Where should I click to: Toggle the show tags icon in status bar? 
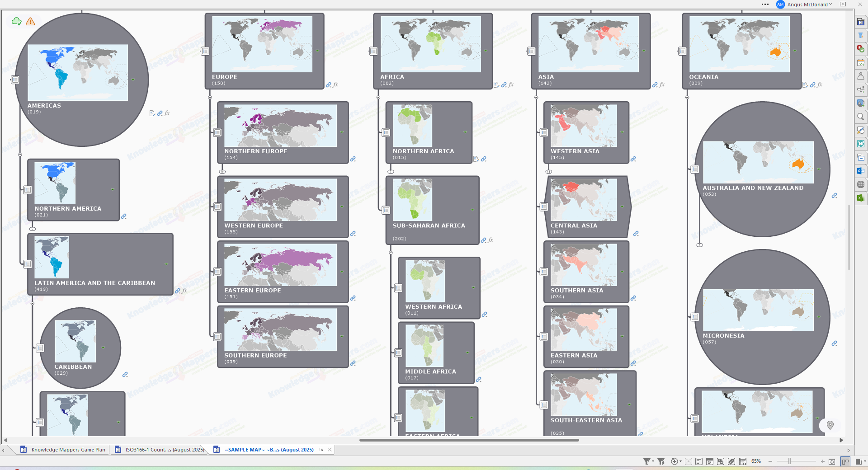[x=731, y=461]
